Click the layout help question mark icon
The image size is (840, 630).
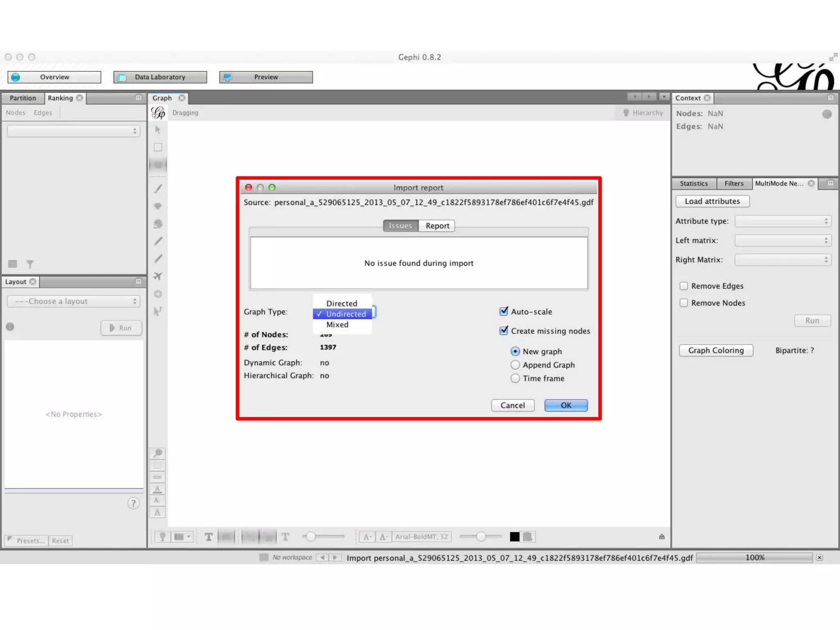133,503
